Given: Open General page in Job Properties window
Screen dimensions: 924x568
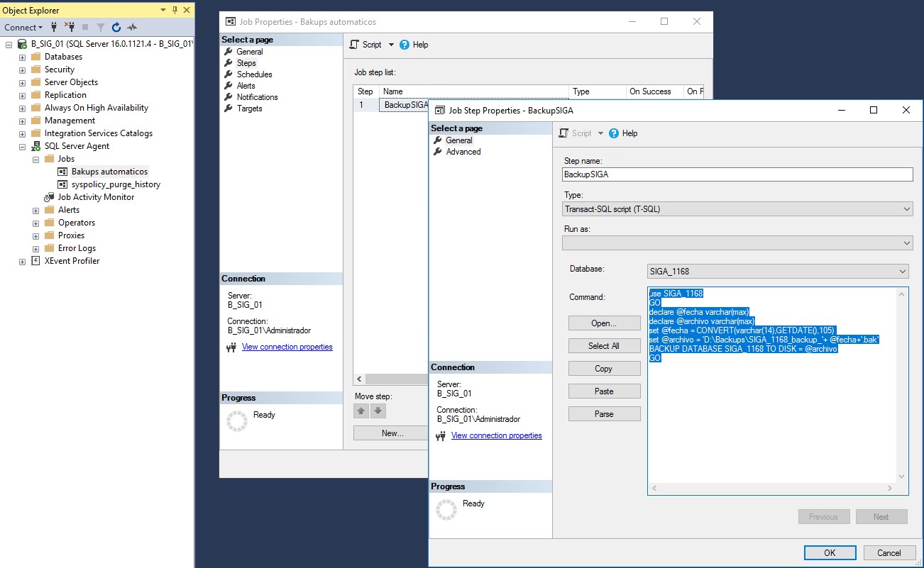Looking at the screenshot, I should click(249, 52).
